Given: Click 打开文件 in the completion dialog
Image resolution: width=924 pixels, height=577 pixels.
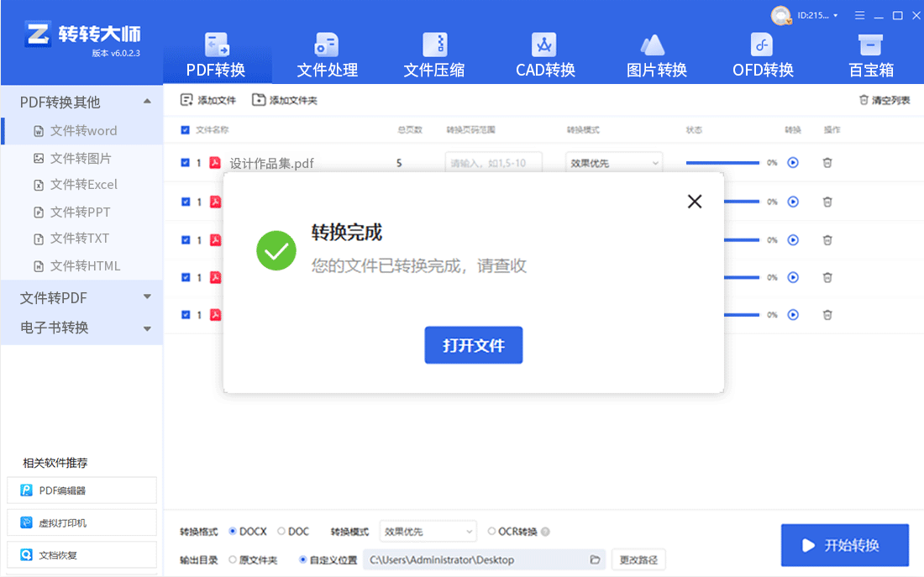Looking at the screenshot, I should (473, 344).
